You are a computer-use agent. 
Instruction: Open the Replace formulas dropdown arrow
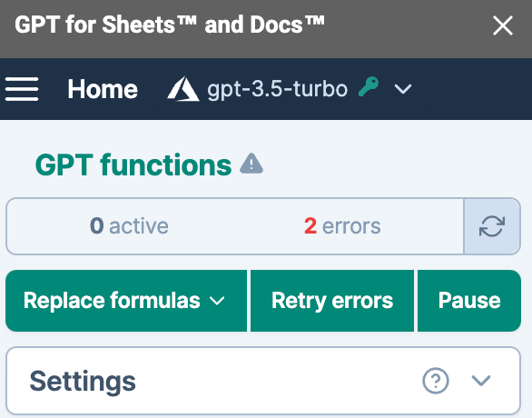pyautogui.click(x=217, y=301)
